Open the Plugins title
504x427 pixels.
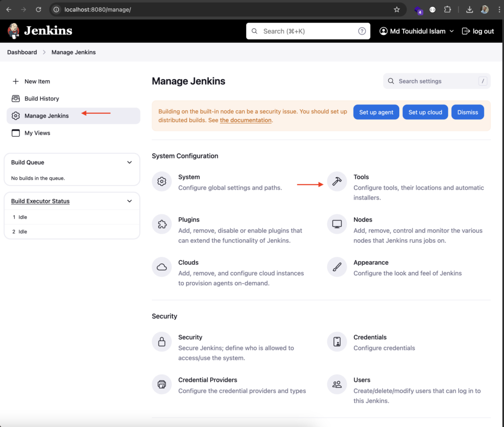point(189,220)
